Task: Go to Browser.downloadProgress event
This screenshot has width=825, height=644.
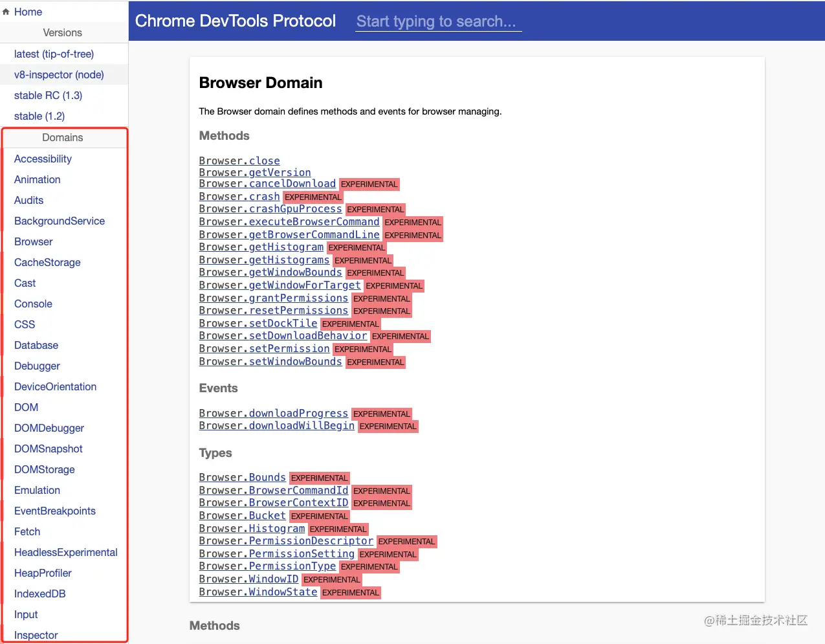Action: tap(274, 413)
